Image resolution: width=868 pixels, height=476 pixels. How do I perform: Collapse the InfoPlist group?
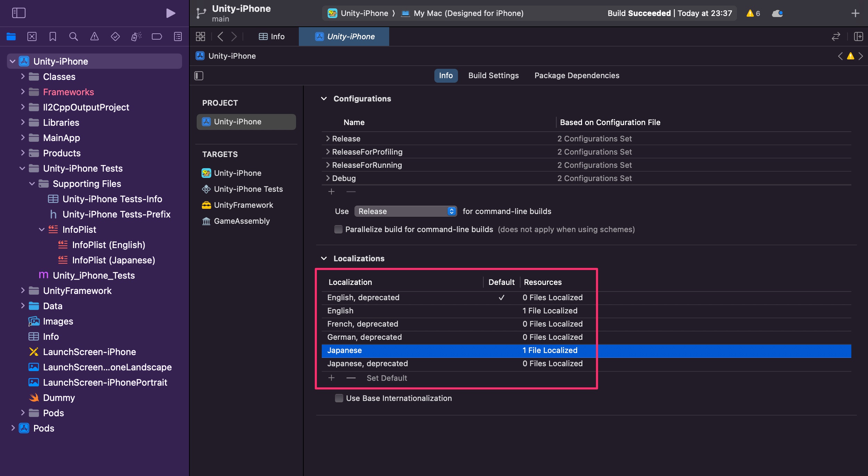click(42, 230)
